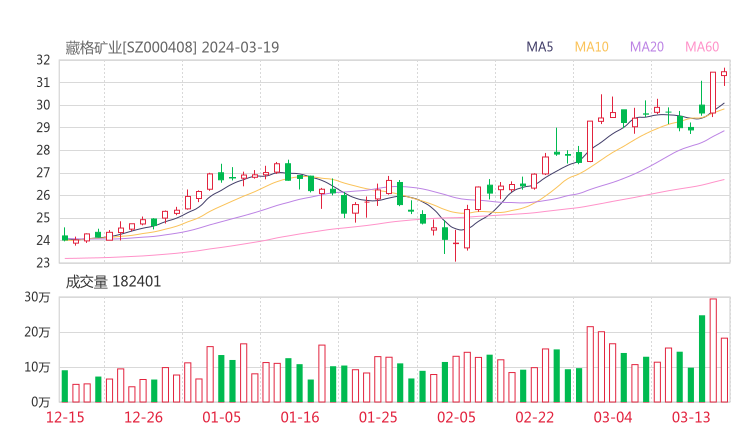Click the lowest candlestick wick touching 23

click(x=455, y=245)
